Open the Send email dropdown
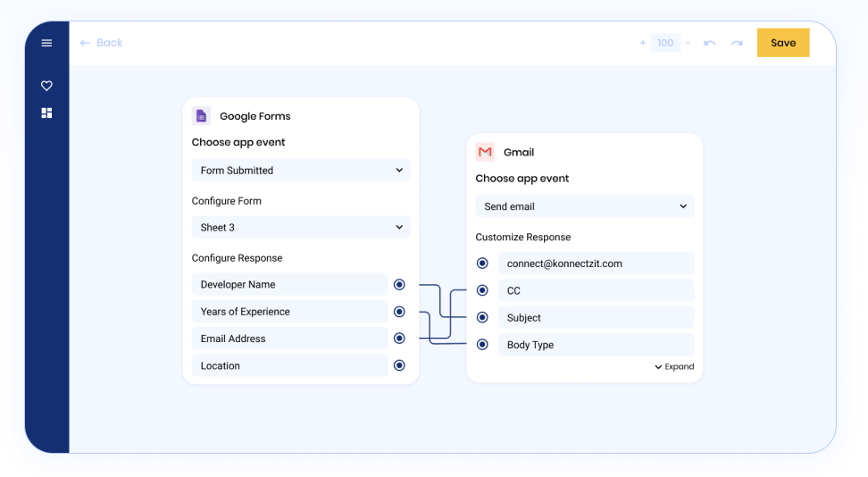868x477 pixels. [585, 206]
